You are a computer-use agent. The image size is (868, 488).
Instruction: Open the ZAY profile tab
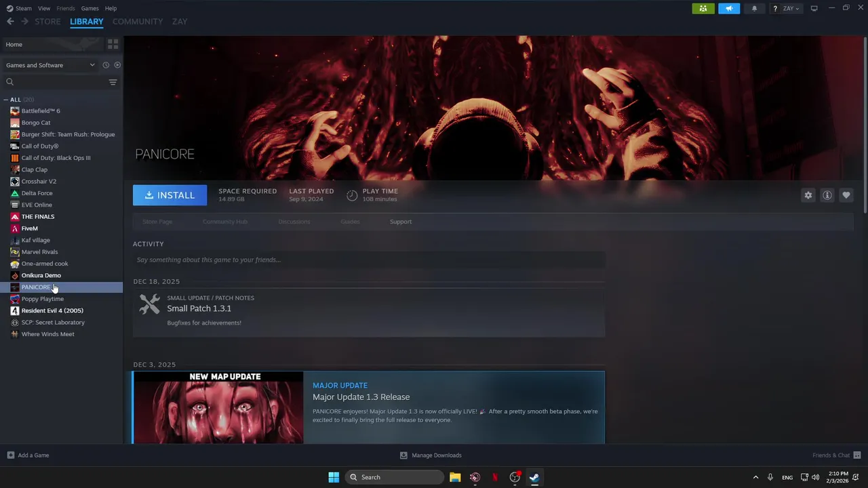tap(180, 22)
